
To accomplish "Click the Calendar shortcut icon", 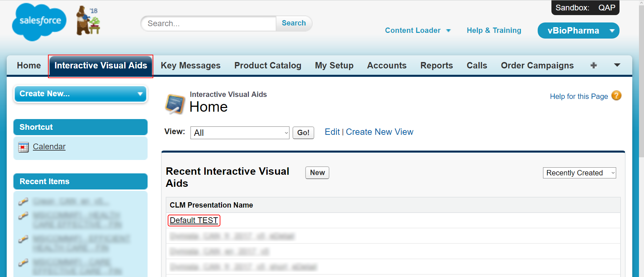I will click(23, 147).
